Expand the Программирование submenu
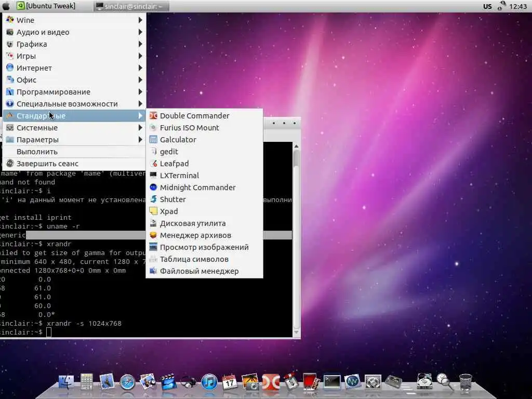 click(74, 92)
